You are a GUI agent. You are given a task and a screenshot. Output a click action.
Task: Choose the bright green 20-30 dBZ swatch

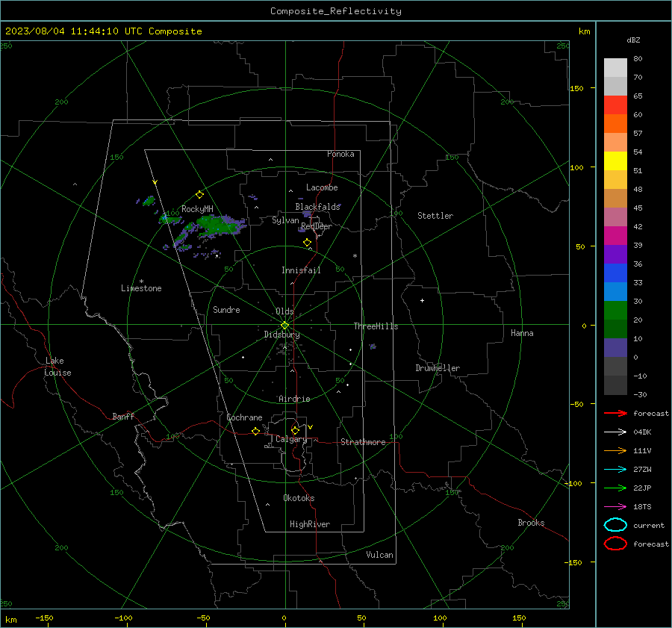click(x=615, y=311)
